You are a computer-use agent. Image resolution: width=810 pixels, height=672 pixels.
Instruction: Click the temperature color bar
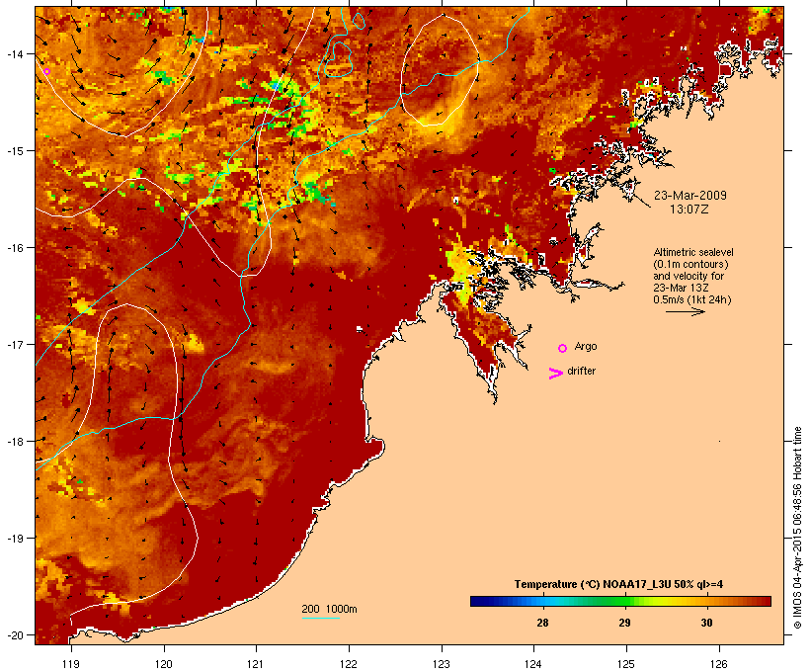tap(620, 601)
